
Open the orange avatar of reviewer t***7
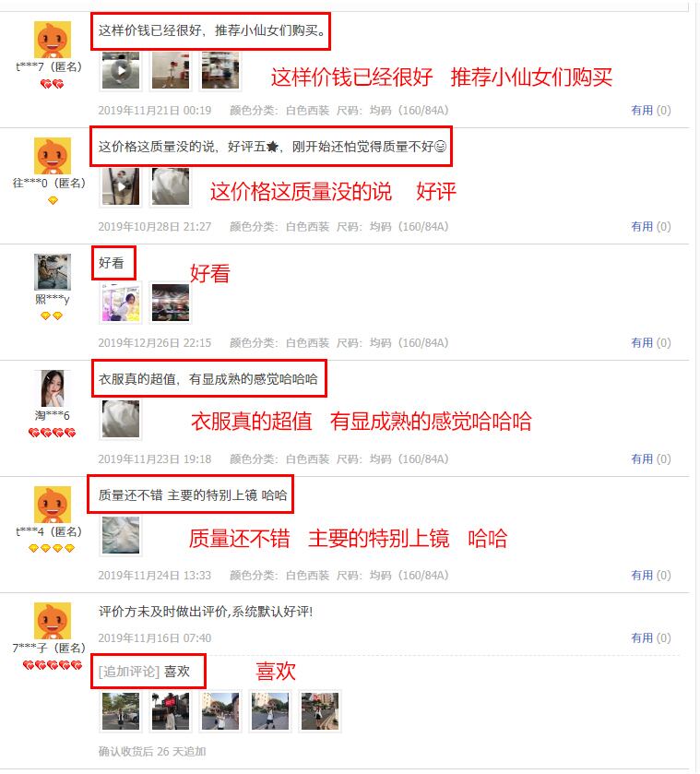pyautogui.click(x=53, y=40)
